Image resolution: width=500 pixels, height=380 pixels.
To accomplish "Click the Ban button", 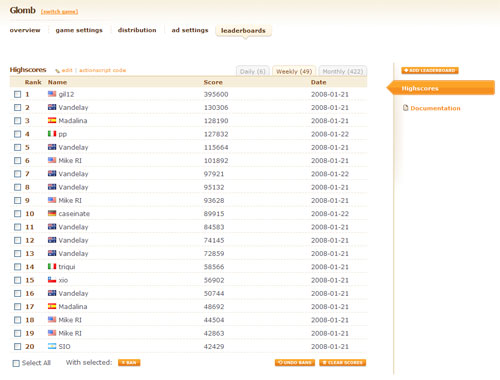I will point(129,362).
